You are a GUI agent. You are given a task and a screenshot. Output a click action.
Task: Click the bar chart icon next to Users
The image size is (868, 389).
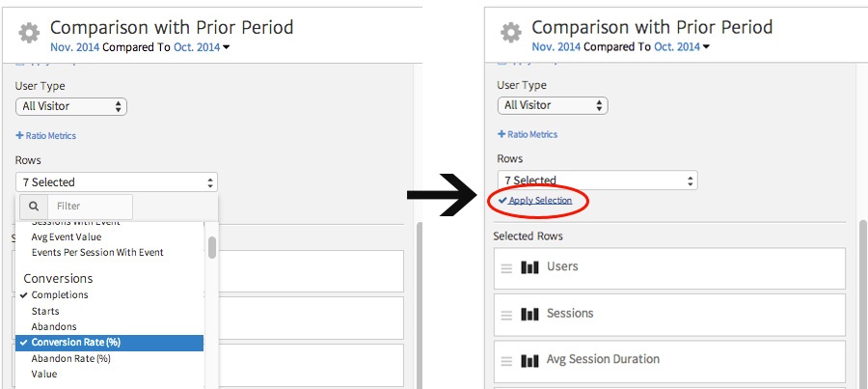coord(529,267)
